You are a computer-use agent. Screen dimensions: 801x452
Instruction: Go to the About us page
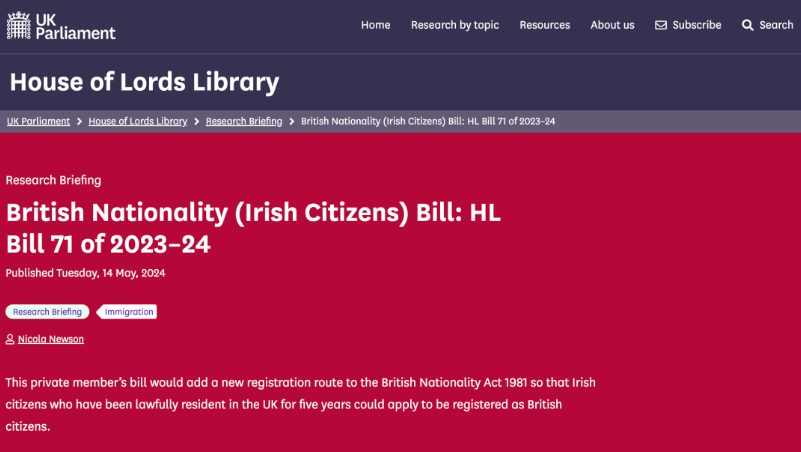[x=612, y=25]
